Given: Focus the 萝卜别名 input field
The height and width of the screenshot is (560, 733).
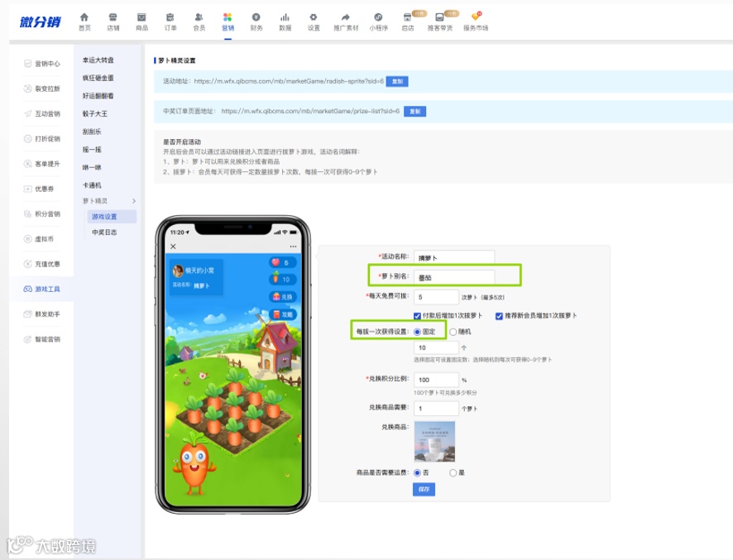Looking at the screenshot, I should (454, 277).
